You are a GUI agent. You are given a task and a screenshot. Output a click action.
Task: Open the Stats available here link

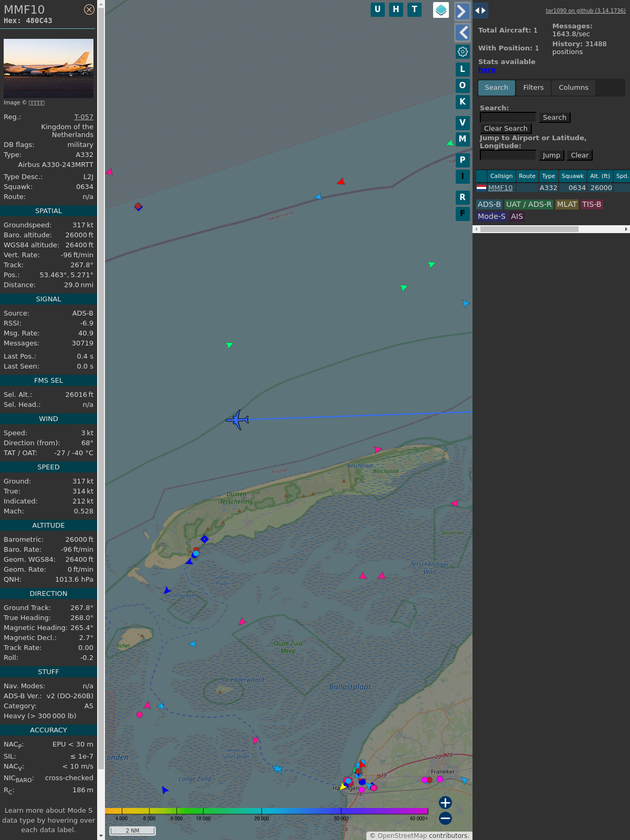coord(487,70)
